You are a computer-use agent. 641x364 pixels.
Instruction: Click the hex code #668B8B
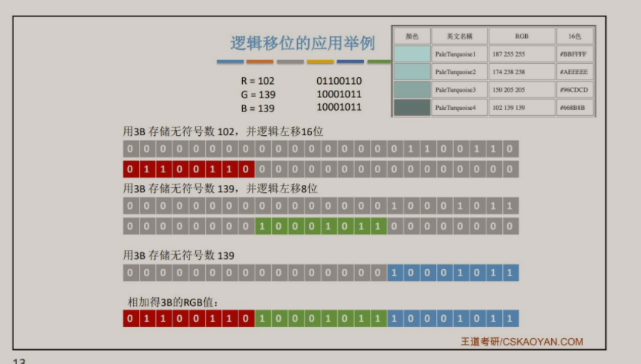point(573,108)
